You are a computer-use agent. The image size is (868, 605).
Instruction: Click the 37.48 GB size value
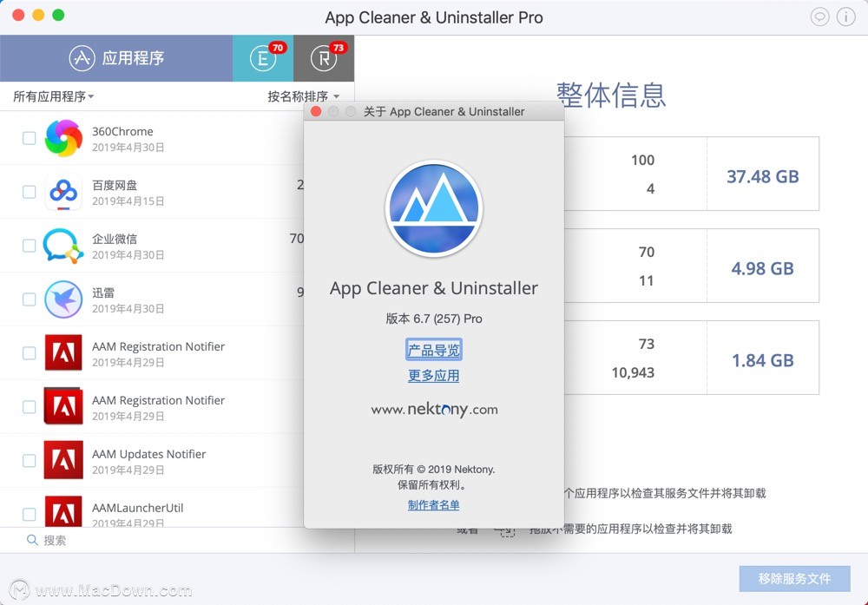(x=763, y=176)
